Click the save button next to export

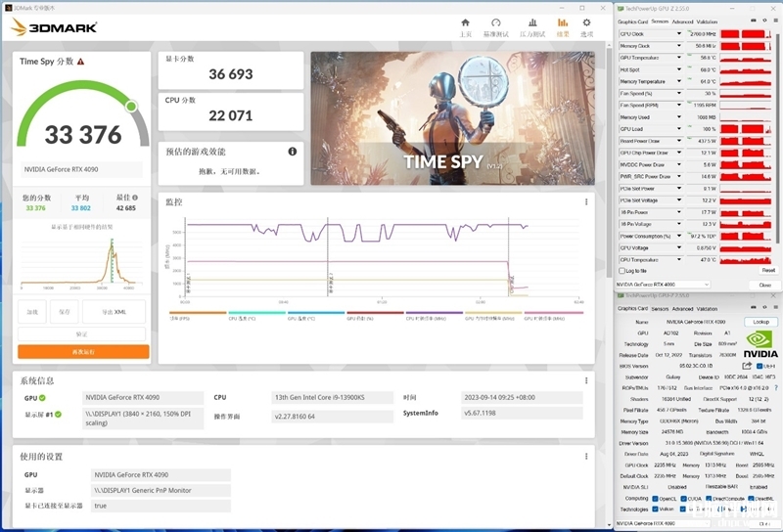(65, 312)
